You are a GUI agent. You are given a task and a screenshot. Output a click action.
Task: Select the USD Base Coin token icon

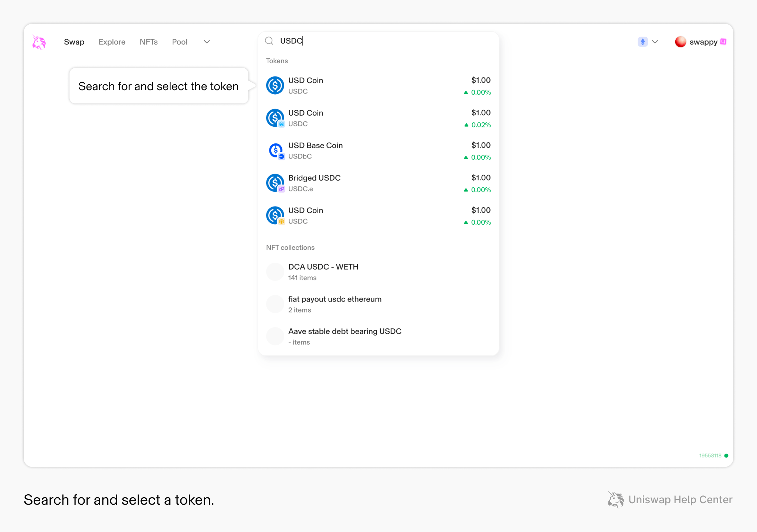275,150
